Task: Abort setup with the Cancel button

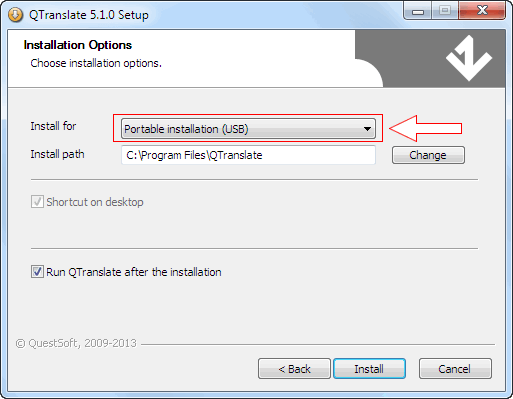Action: coord(455,369)
